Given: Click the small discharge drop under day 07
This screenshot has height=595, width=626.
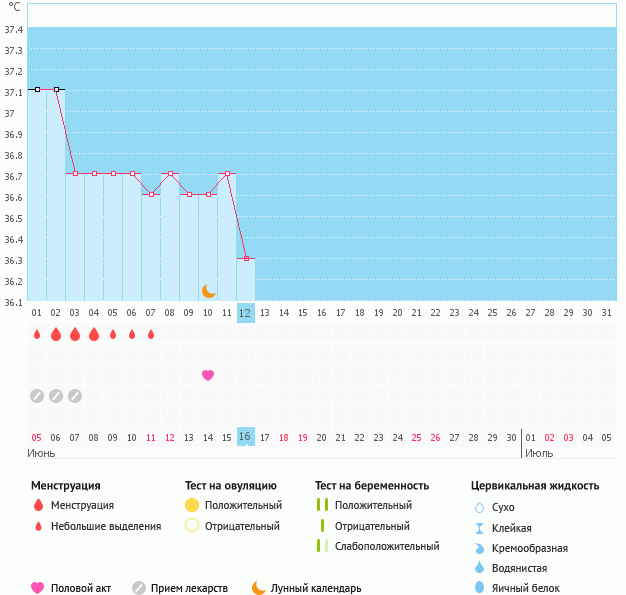Looking at the screenshot, I should point(151,334).
